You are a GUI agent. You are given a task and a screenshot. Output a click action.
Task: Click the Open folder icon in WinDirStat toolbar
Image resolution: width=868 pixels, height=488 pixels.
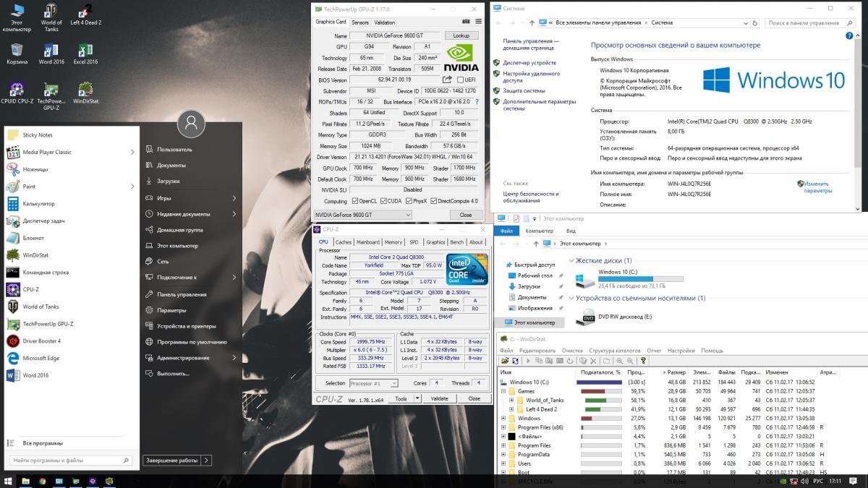(504, 360)
